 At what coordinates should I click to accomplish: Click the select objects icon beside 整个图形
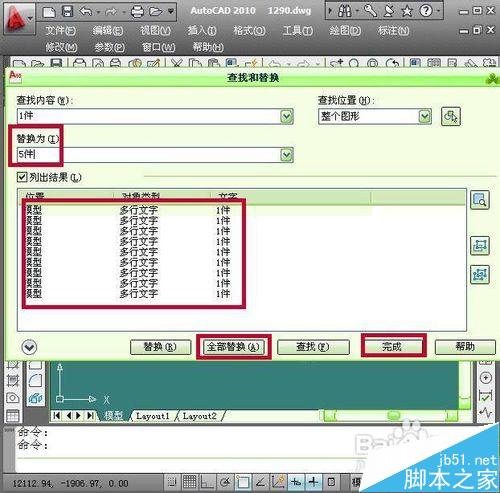coord(451,116)
